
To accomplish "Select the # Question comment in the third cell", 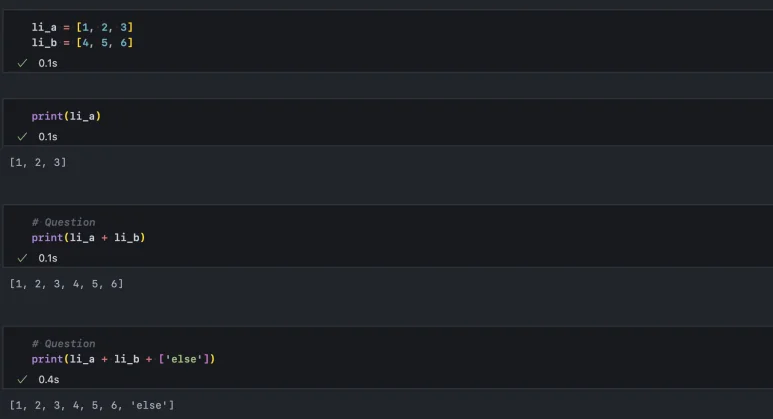I will 63,222.
